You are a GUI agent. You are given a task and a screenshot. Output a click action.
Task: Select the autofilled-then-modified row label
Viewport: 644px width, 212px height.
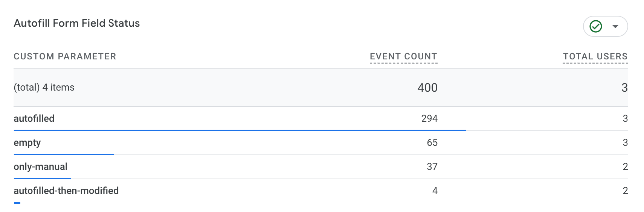click(66, 191)
